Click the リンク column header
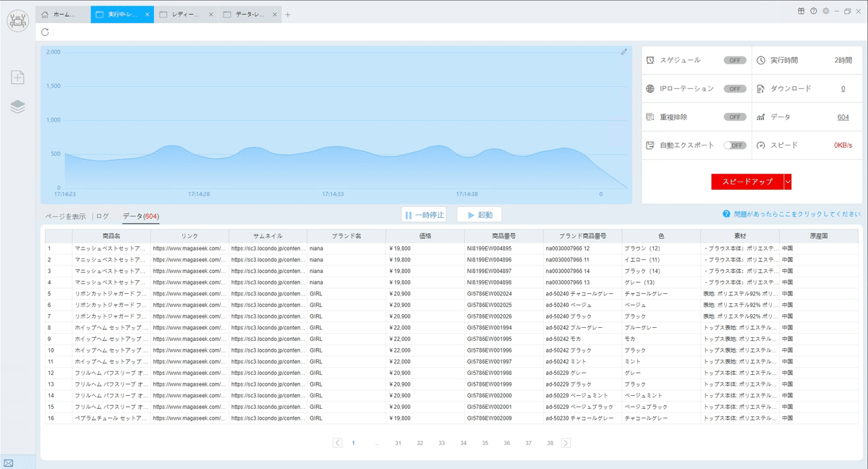The image size is (868, 469). tap(190, 236)
